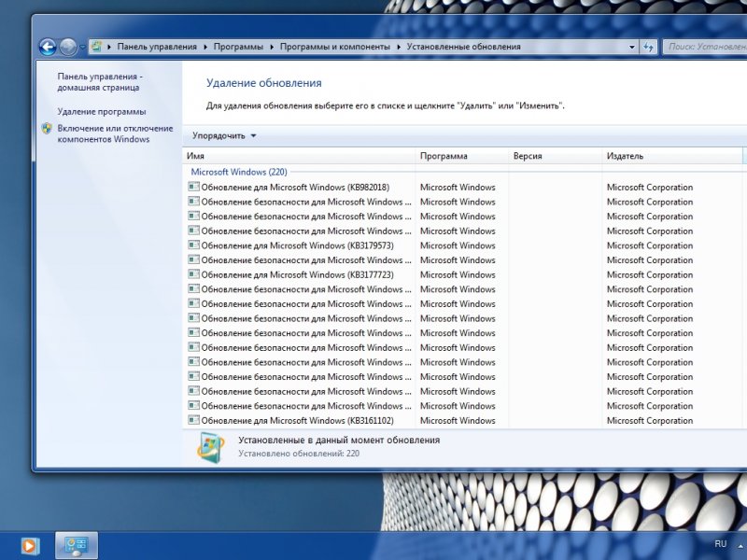Open 'Панель управления - домашняя страница' link
Screen dimensions: 747x560
[x=100, y=82]
